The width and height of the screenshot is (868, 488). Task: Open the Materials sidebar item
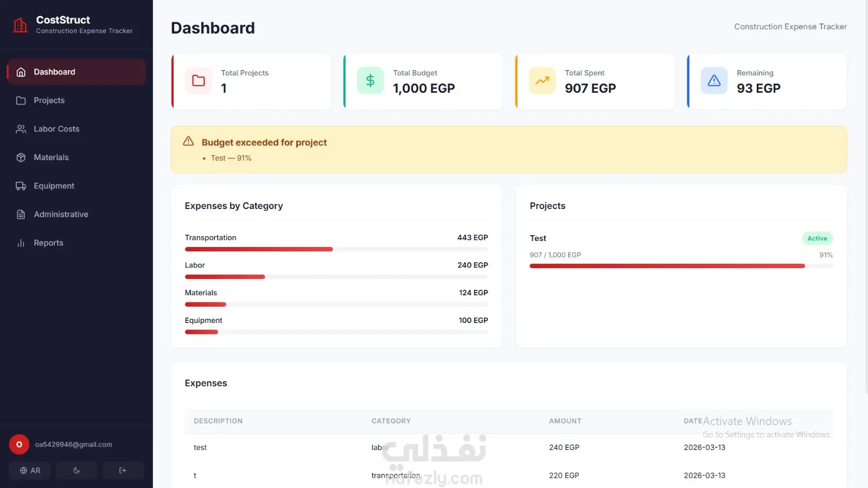[x=51, y=157]
